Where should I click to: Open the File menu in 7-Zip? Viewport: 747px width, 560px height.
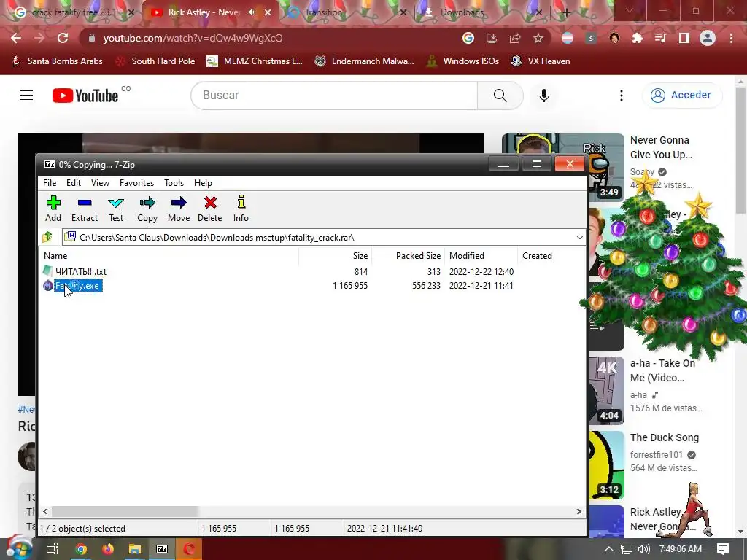point(50,183)
